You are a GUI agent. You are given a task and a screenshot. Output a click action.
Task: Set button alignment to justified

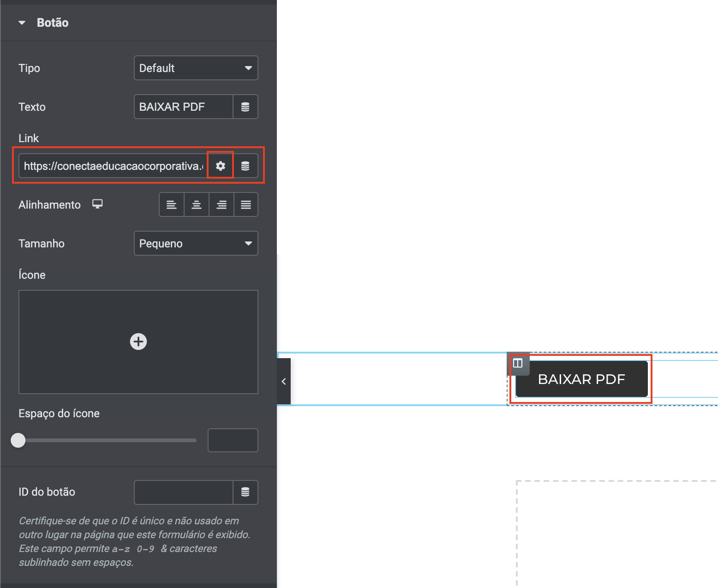click(x=246, y=204)
